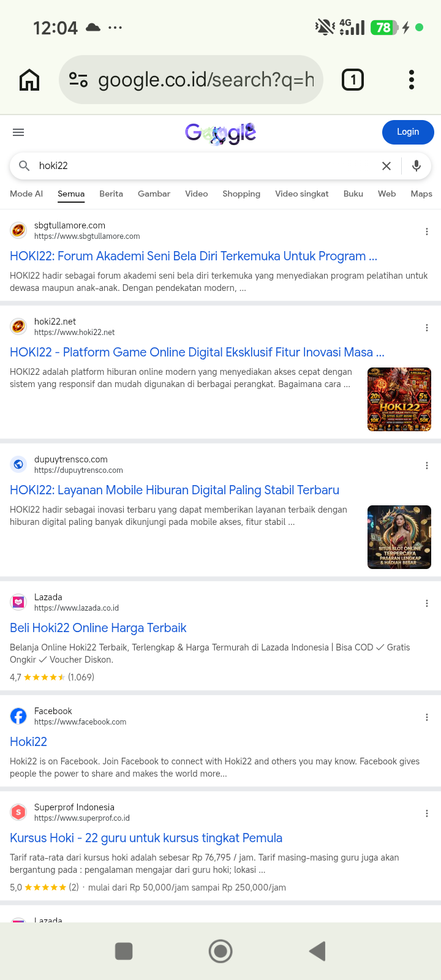The height and width of the screenshot is (980, 441).
Task: Open HOKI22 Layanan Mobile Hiburan Digital link
Action: pyautogui.click(x=175, y=490)
